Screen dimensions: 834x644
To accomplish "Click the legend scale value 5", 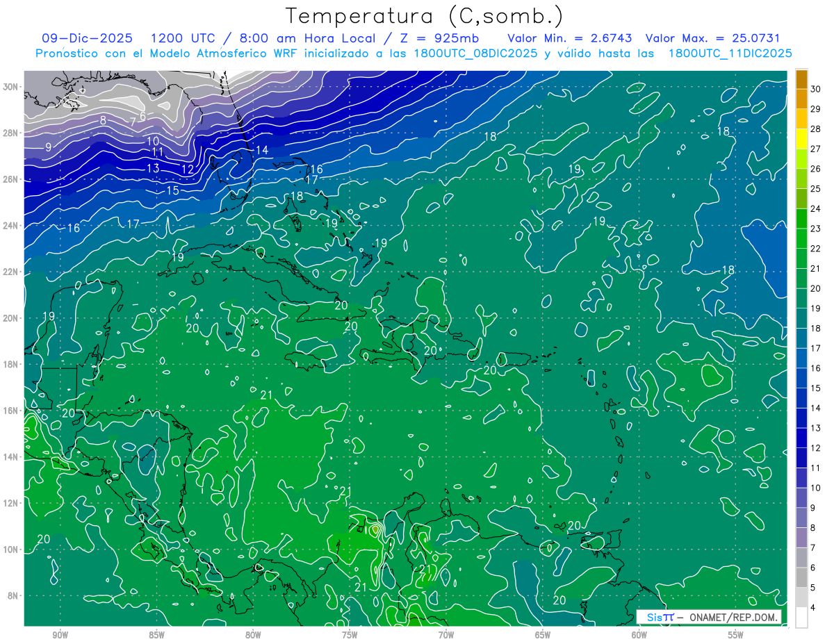I will [814, 588].
